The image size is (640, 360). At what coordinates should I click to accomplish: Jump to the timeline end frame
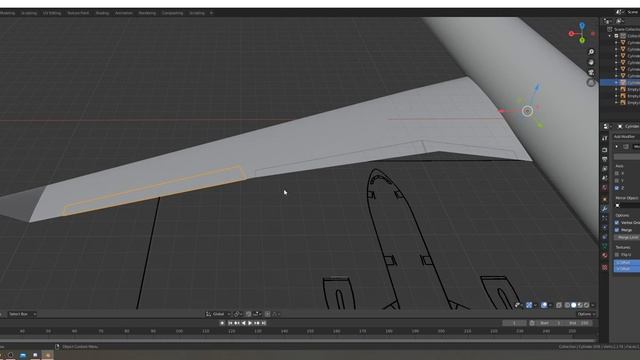pyautogui.click(x=264, y=323)
